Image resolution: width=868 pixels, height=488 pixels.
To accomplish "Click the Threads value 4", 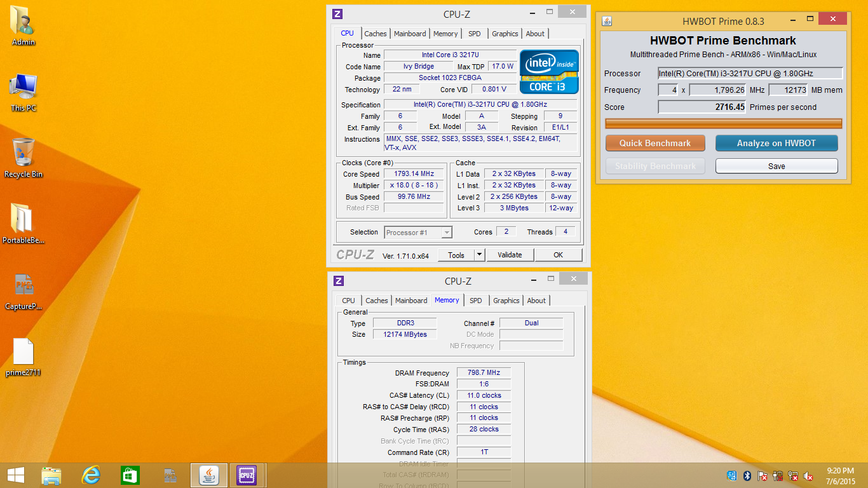I will coord(566,231).
